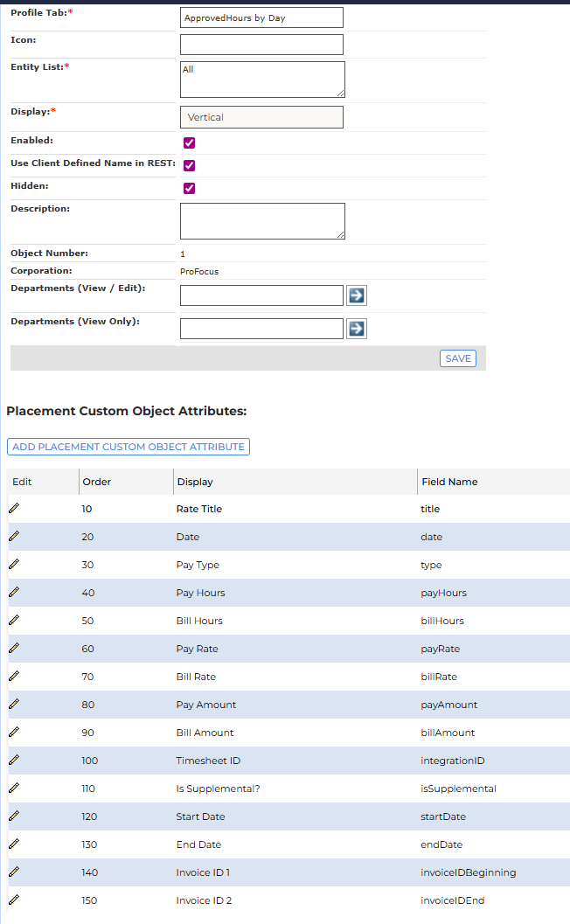The height and width of the screenshot is (924, 570).
Task: Open editor for Bill Hours row pencil
Action: [14, 620]
